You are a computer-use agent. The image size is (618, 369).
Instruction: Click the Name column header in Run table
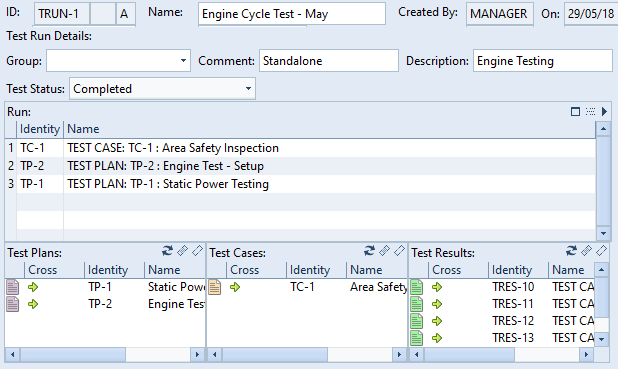pos(329,129)
